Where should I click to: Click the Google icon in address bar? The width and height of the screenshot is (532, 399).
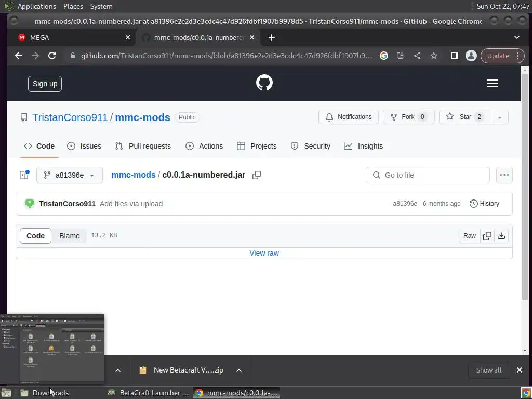point(384,56)
